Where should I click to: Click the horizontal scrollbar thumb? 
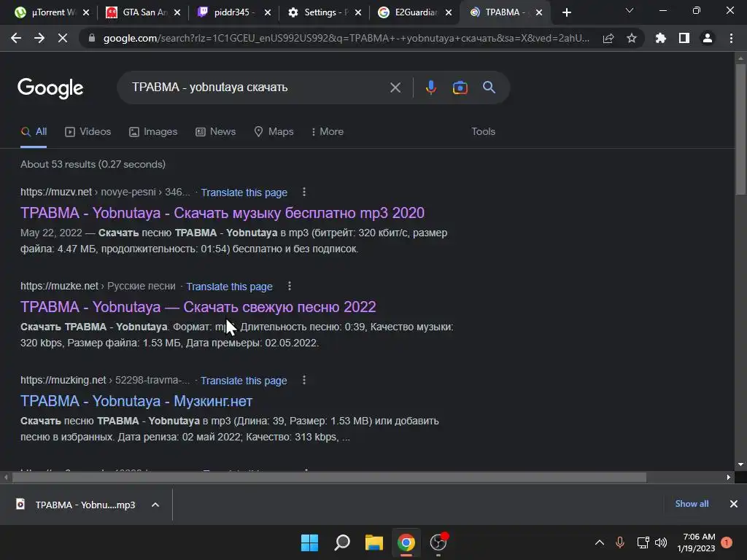[329, 477]
